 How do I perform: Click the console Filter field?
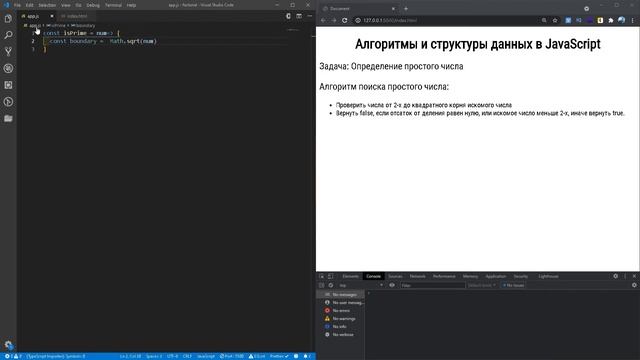tap(433, 285)
